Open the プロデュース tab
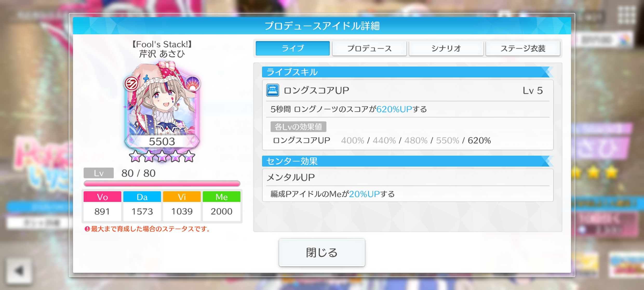The height and width of the screenshot is (290, 644). [370, 48]
